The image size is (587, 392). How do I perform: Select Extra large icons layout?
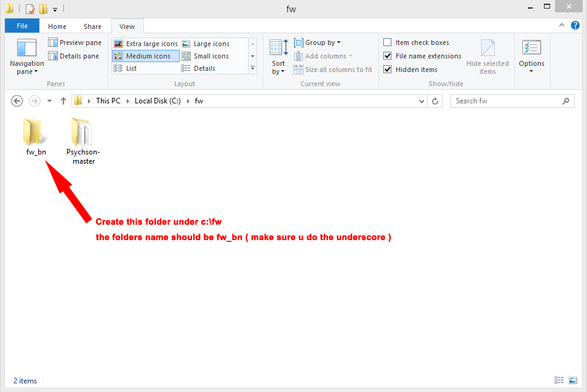[145, 44]
